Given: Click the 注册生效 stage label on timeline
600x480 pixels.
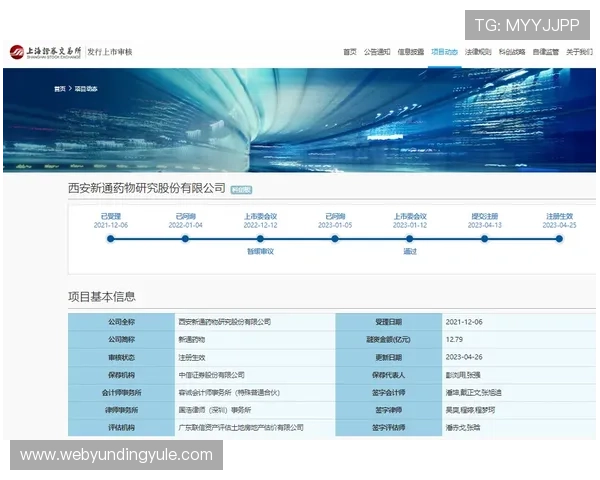Looking at the screenshot, I should [559, 216].
